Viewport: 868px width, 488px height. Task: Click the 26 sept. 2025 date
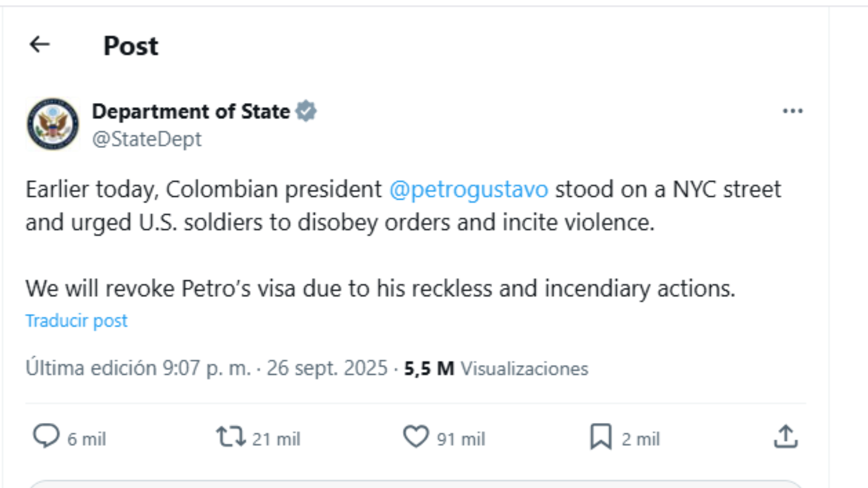pyautogui.click(x=327, y=368)
